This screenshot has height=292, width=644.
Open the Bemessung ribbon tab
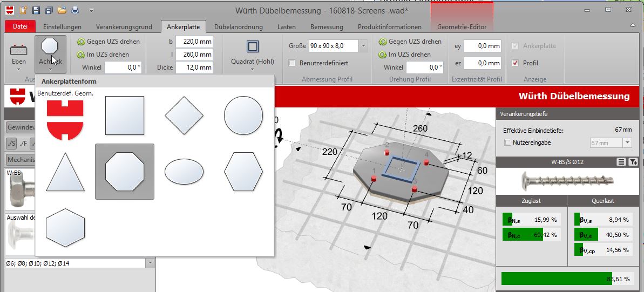(x=327, y=27)
